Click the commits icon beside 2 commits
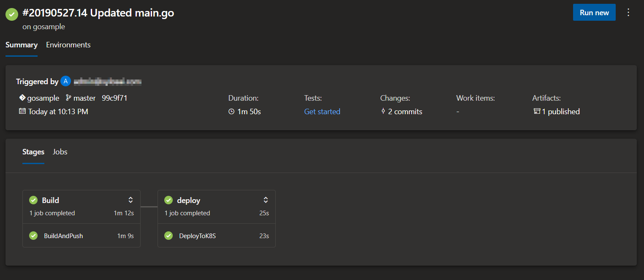The image size is (644, 280). coord(383,111)
